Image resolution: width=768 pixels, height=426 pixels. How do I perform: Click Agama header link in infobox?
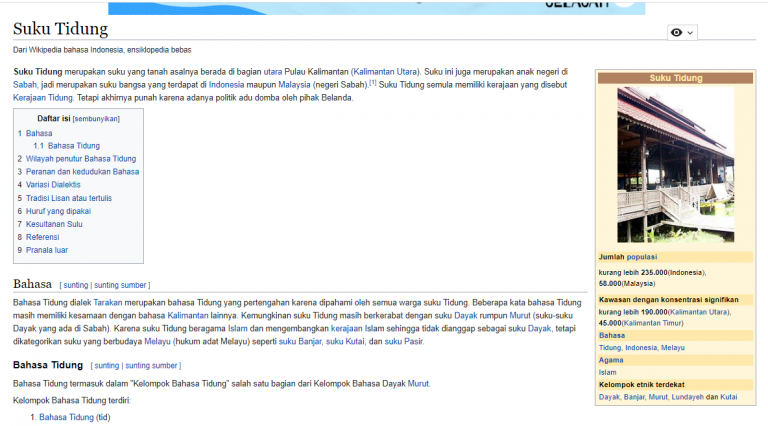pos(611,360)
